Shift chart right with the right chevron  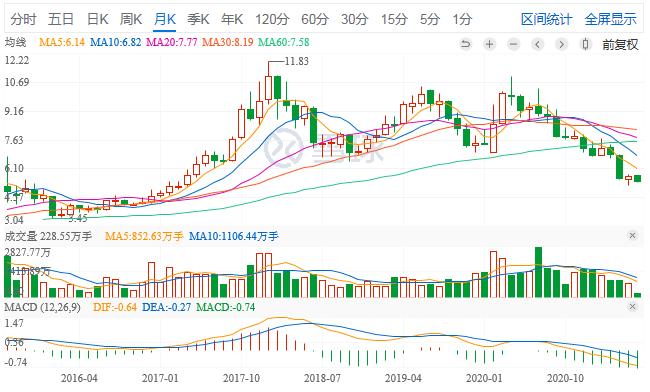(x=561, y=44)
